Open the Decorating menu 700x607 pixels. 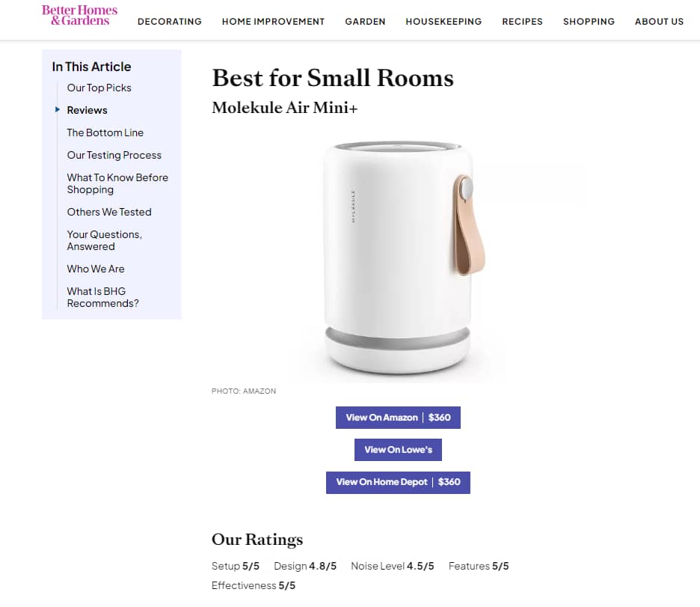pos(170,22)
